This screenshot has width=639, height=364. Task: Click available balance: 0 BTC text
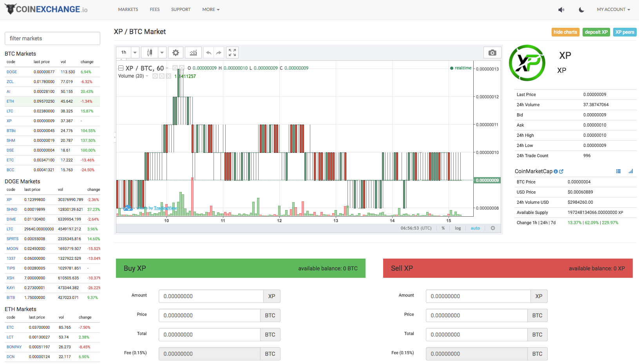click(x=328, y=268)
